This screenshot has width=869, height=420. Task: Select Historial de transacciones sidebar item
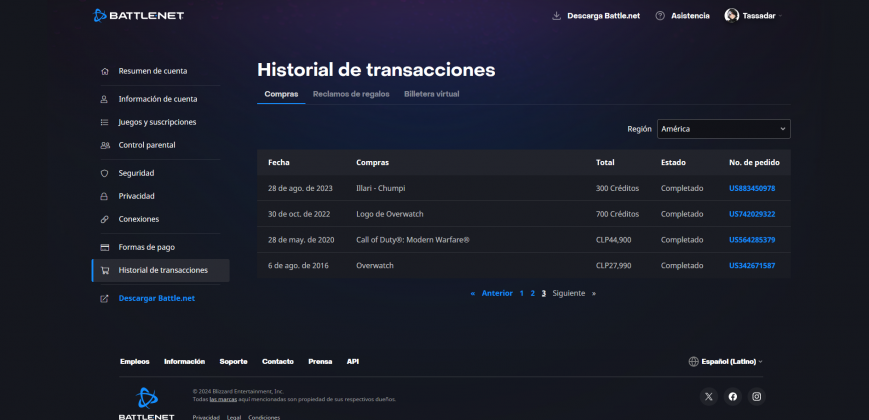tap(160, 270)
